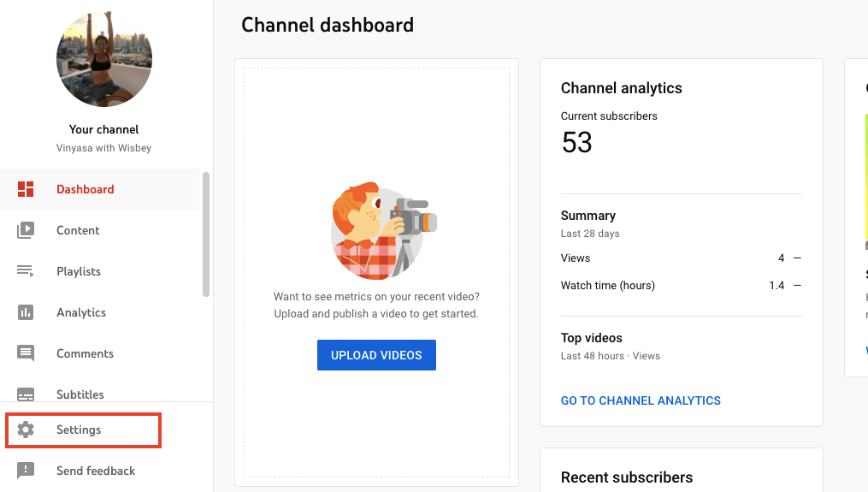Open the Comments speech bubble icon
The width and height of the screenshot is (868, 492).
[26, 353]
